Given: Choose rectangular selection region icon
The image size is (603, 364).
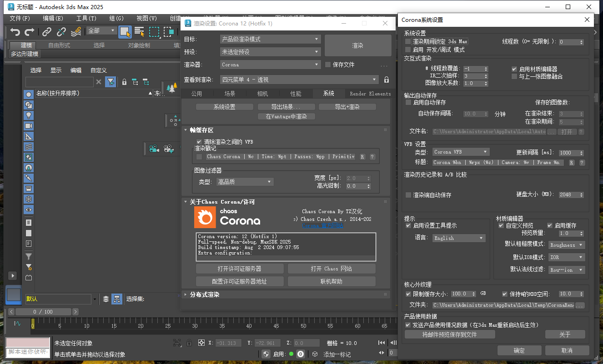Looking at the screenshot, I should pos(155,32).
